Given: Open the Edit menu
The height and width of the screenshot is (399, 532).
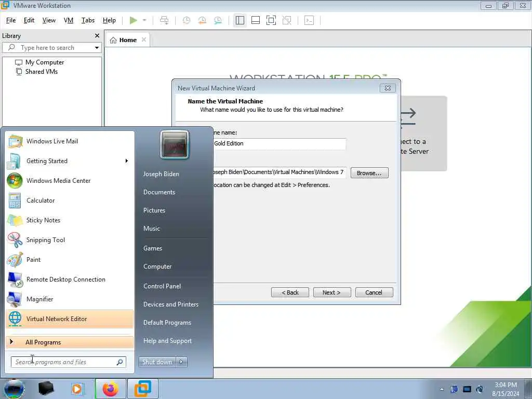Looking at the screenshot, I should (x=29, y=20).
